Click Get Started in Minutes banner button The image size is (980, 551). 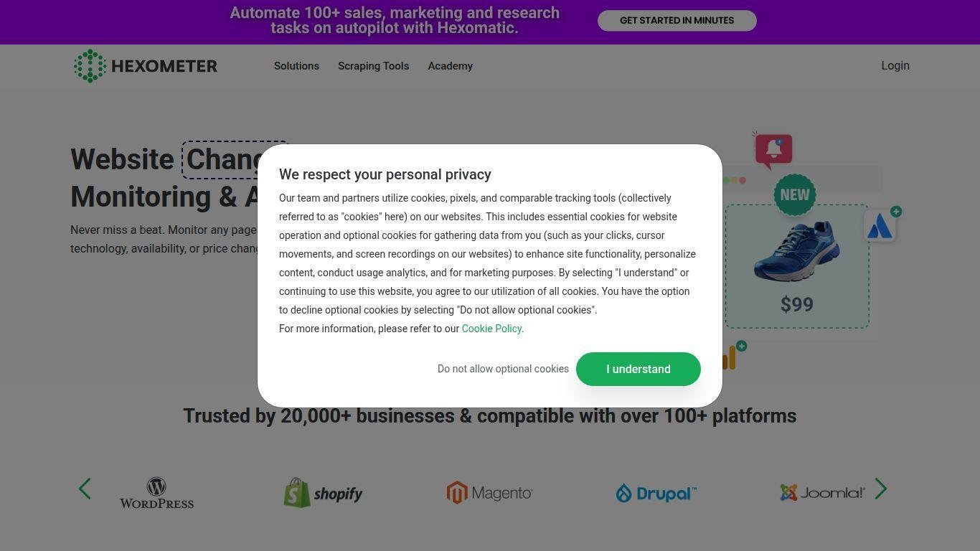677,21
